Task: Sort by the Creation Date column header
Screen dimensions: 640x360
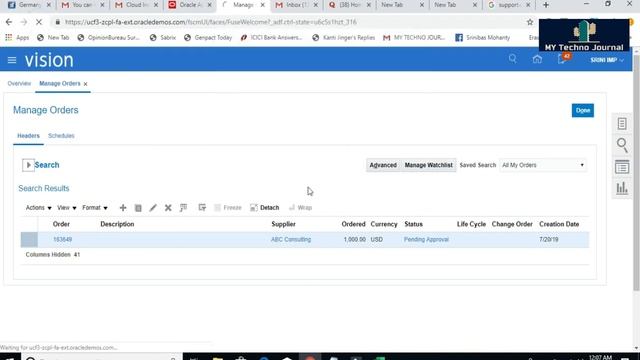Action: 559,224
